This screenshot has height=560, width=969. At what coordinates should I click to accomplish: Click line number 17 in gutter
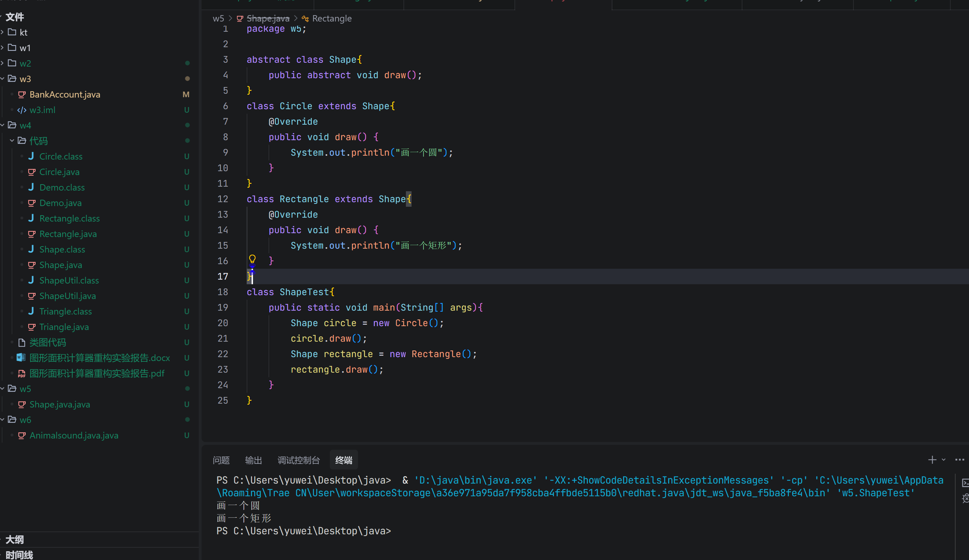(223, 276)
